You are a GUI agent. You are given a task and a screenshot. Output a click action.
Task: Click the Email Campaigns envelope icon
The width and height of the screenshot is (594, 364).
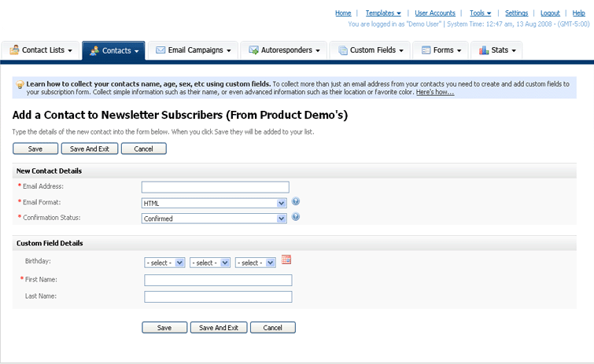pos(160,50)
